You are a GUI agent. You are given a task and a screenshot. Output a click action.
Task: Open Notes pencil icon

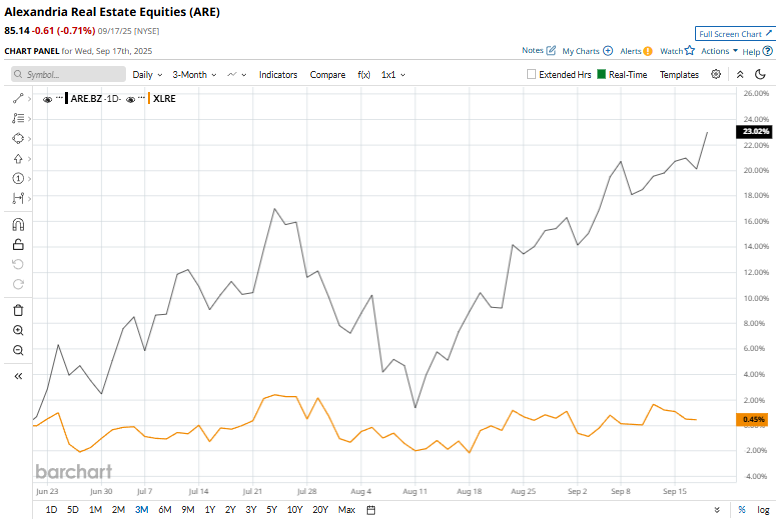tap(551, 50)
